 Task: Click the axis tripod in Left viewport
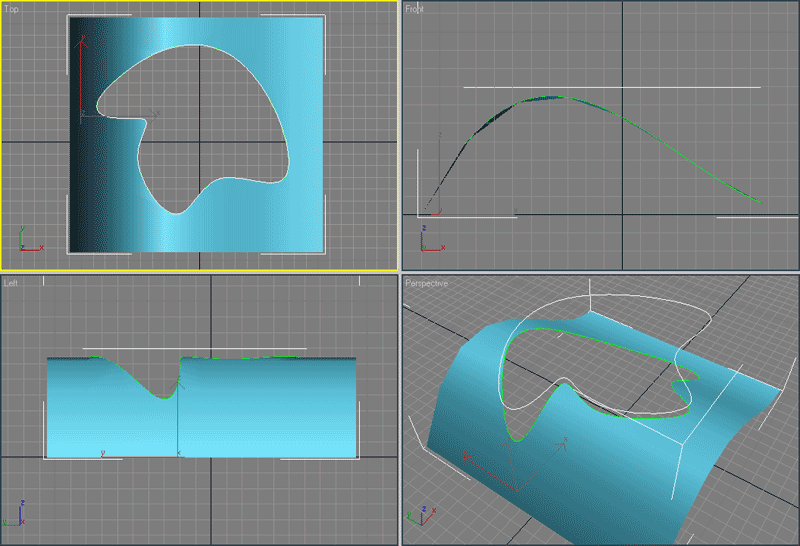point(15,515)
